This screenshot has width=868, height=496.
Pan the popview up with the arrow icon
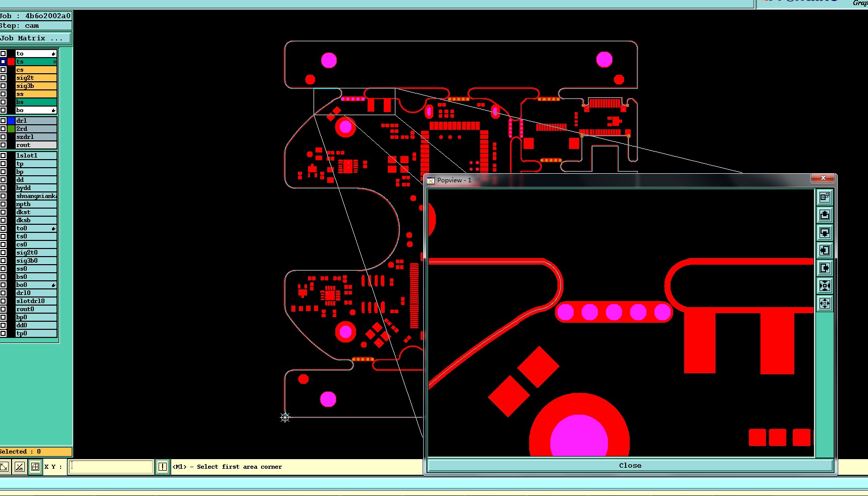click(825, 215)
